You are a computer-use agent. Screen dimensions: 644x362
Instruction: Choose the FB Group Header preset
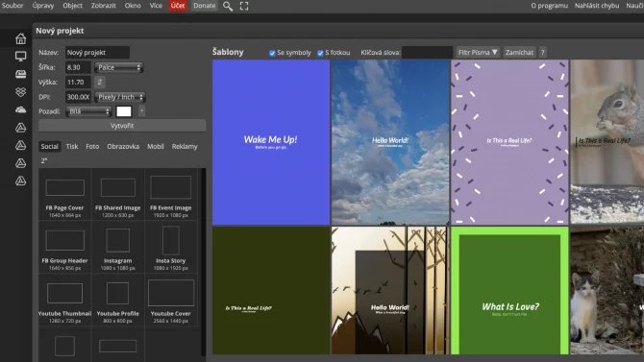coord(65,248)
